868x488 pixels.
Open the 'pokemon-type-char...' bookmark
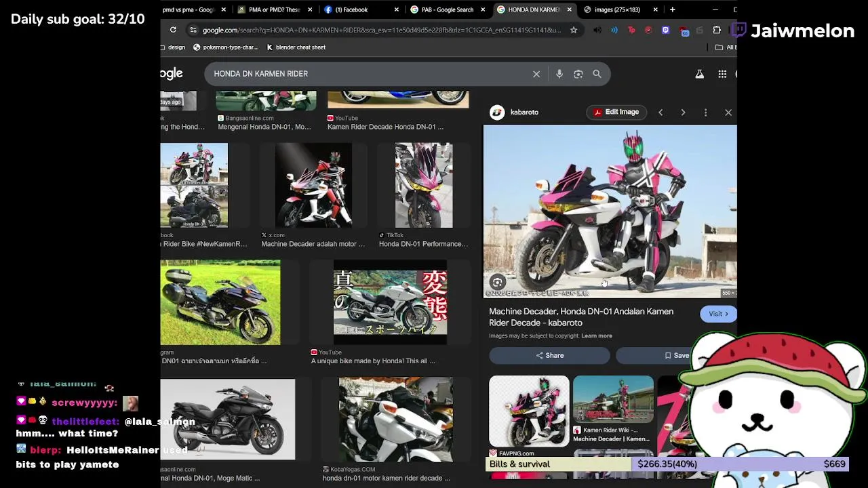tap(225, 47)
